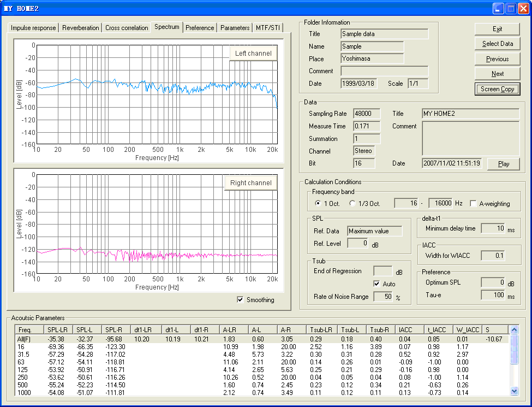Click the Measure Time value 0.171

pos(367,126)
